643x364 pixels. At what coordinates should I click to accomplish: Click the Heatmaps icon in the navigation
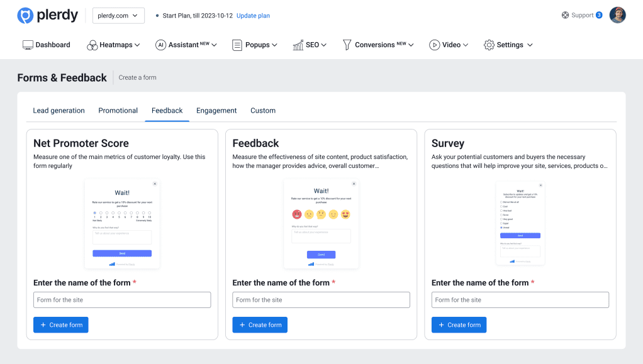tap(92, 45)
